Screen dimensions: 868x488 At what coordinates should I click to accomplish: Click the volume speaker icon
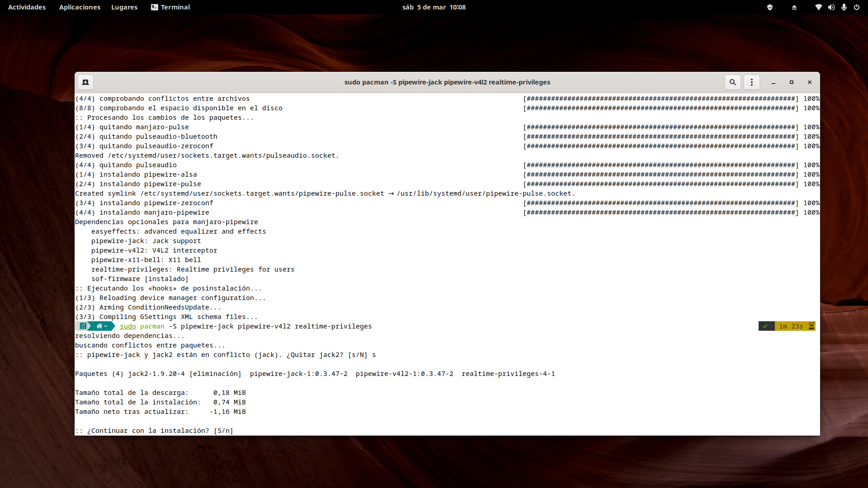831,7
